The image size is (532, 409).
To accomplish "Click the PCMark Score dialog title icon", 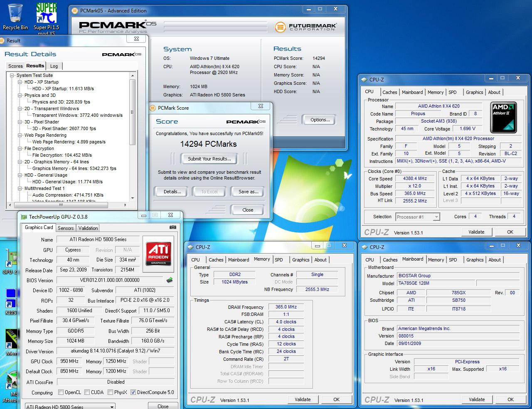I will pyautogui.click(x=153, y=108).
